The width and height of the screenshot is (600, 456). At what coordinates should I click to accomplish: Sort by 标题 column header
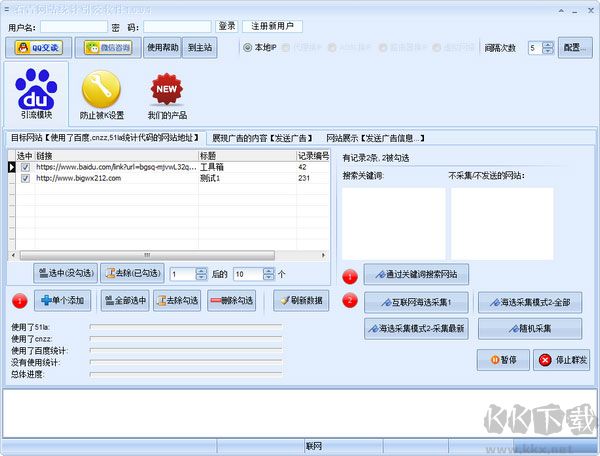tap(248, 156)
